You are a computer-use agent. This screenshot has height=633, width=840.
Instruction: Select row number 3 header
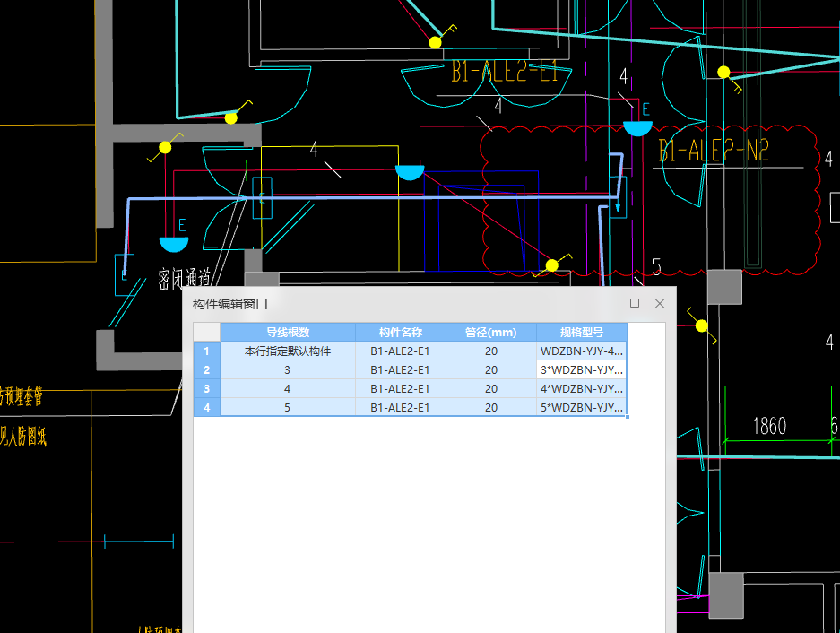(207, 388)
